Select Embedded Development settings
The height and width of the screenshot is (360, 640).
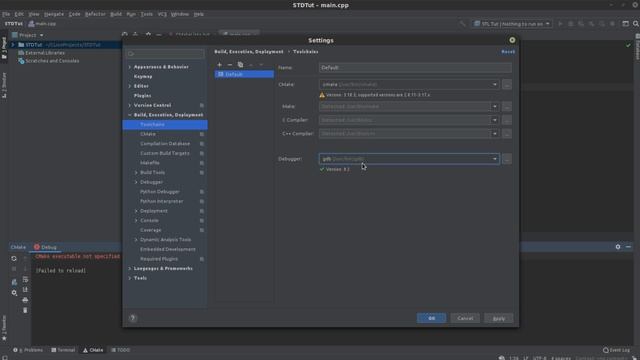click(168, 249)
